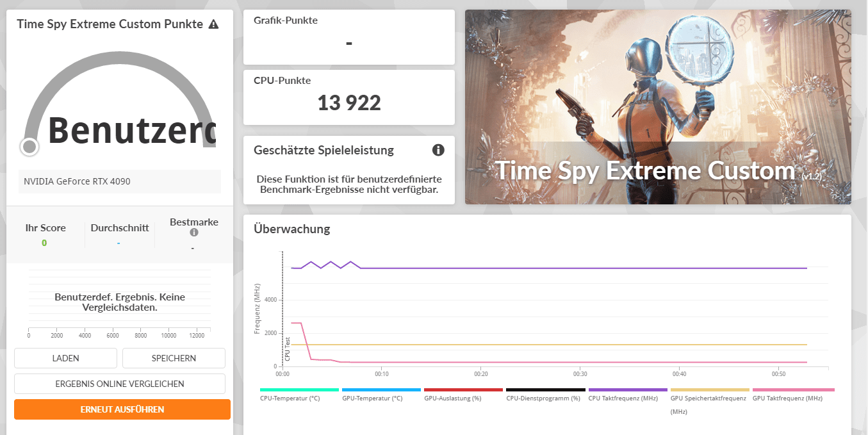Toggle the CPU-Temperatur legend swatch
This screenshot has height=435, width=868.
point(299,390)
